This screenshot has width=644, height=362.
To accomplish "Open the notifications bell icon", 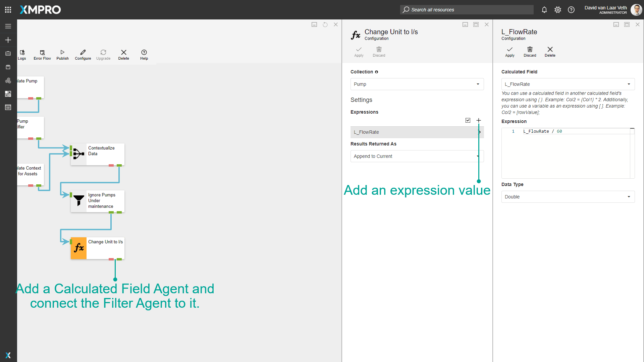I will [x=544, y=10].
